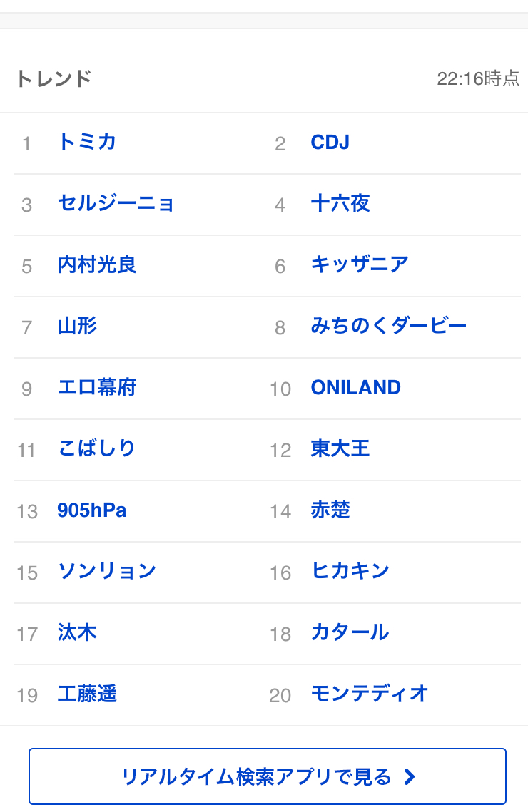Select the 東大王 trending keyword
528x812 pixels.
tap(340, 448)
